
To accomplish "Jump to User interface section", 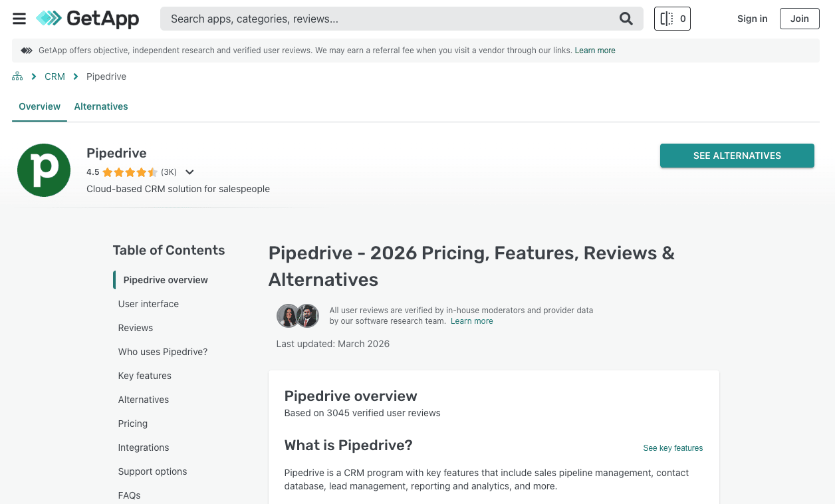I will (x=148, y=304).
